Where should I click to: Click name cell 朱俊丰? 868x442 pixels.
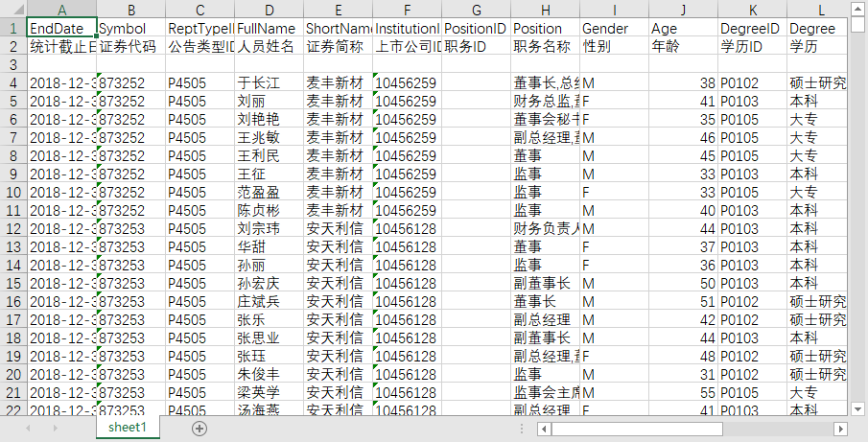coord(270,375)
